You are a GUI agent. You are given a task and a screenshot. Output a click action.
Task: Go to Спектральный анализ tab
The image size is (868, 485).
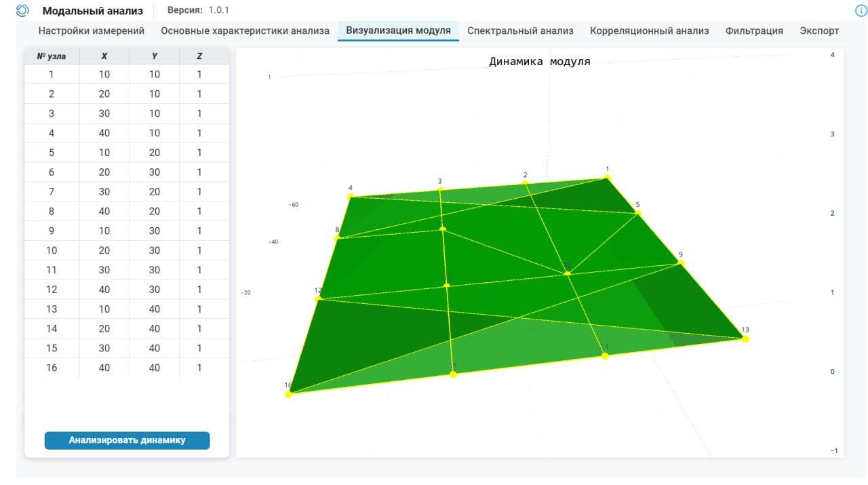(520, 31)
